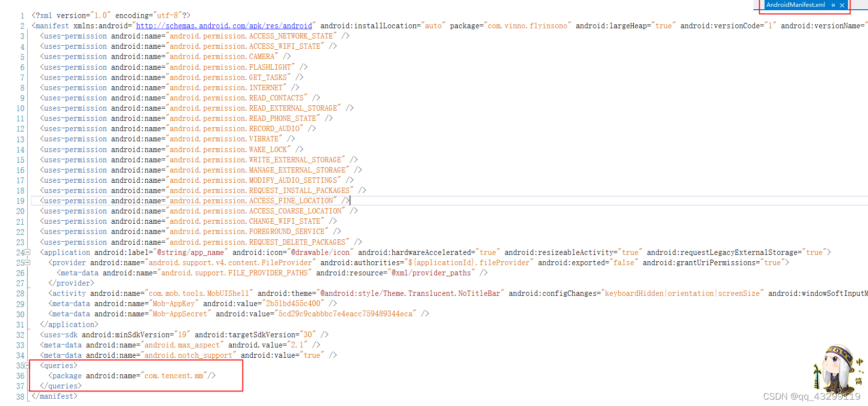This screenshot has width=868, height=406.
Task: Click line number 19 in the gutter
Action: (20, 201)
